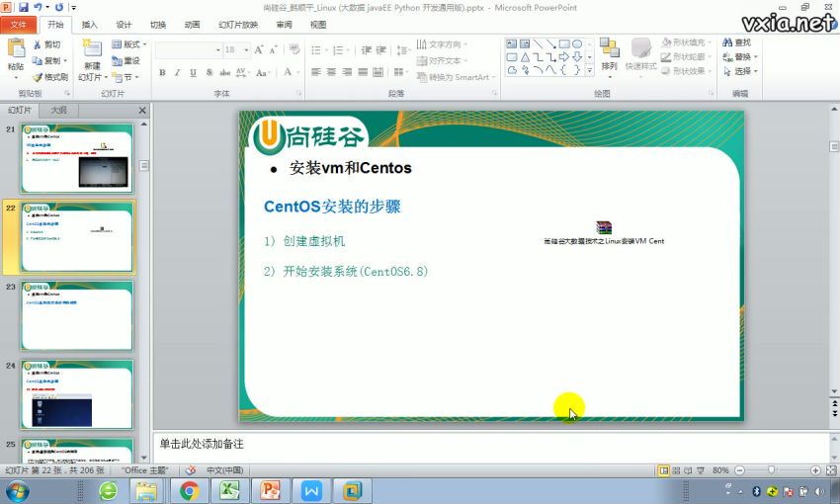Toggle Bold formatting
The width and height of the screenshot is (840, 504).
pyautogui.click(x=162, y=73)
